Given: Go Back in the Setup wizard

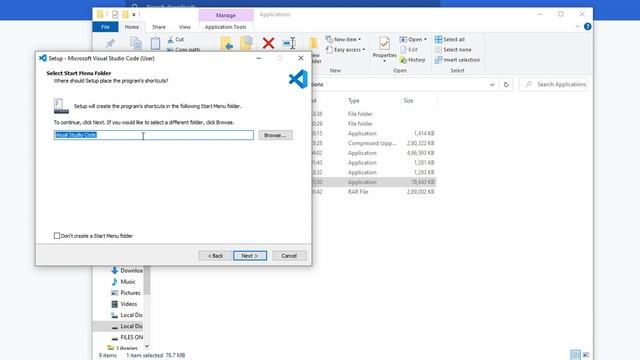Looking at the screenshot, I should click(215, 256).
